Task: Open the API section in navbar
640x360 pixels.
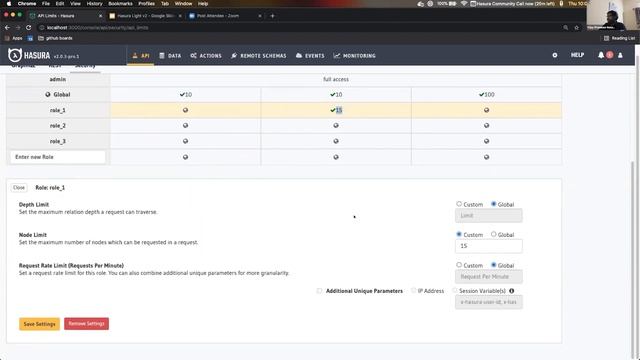Action: tap(141, 56)
